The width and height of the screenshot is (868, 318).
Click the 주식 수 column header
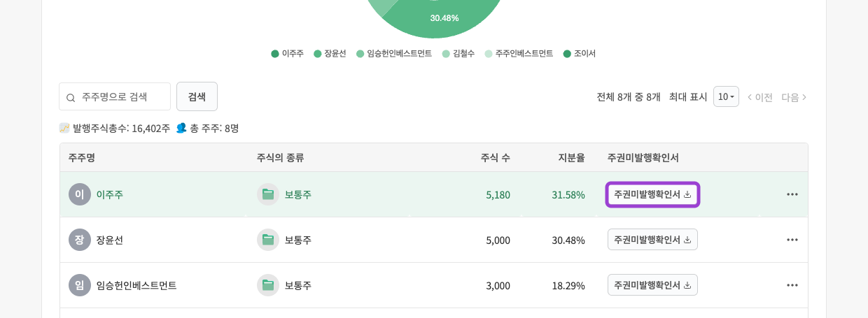(495, 157)
